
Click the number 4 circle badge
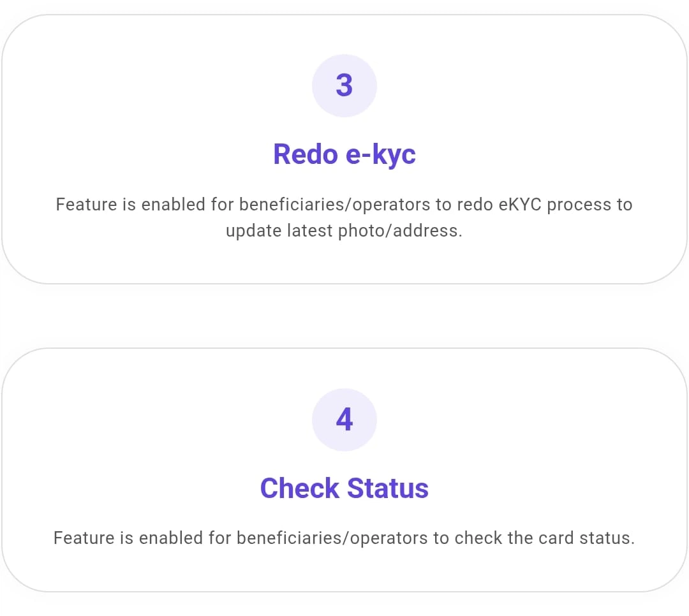[x=344, y=420]
